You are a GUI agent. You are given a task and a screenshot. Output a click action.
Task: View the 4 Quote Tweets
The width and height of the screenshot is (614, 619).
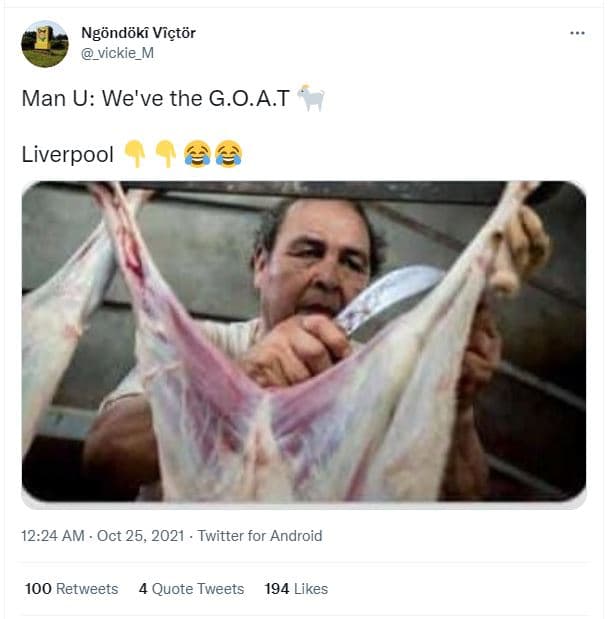pos(191,589)
